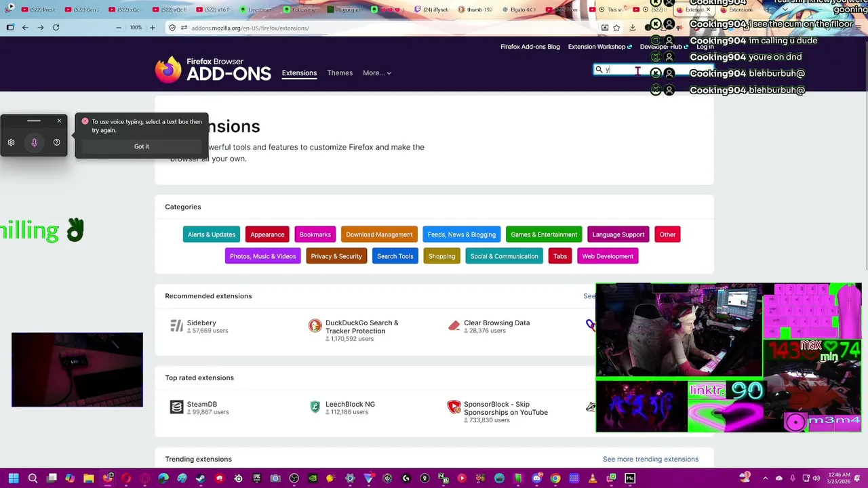
Task: Switch to the Themes nav tab
Action: pos(340,73)
